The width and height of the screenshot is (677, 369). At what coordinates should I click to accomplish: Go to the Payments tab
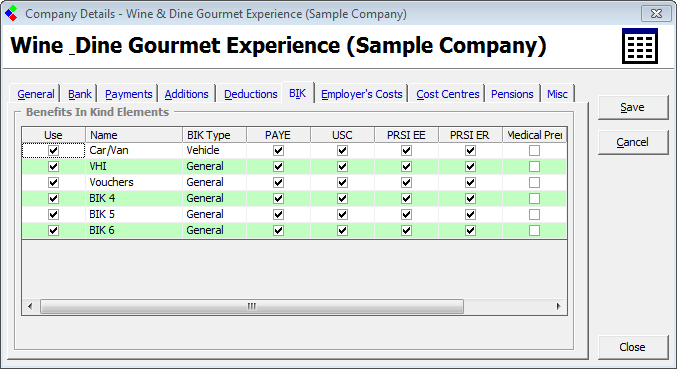click(x=128, y=94)
